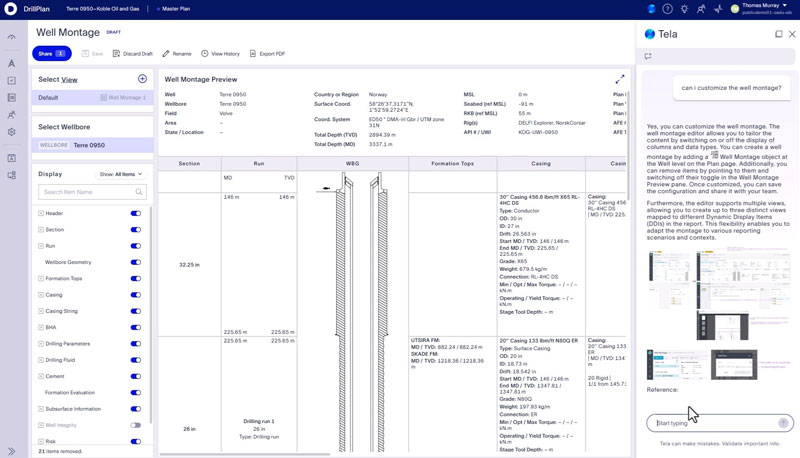Open the report document icon in left sidebar

[x=12, y=97]
